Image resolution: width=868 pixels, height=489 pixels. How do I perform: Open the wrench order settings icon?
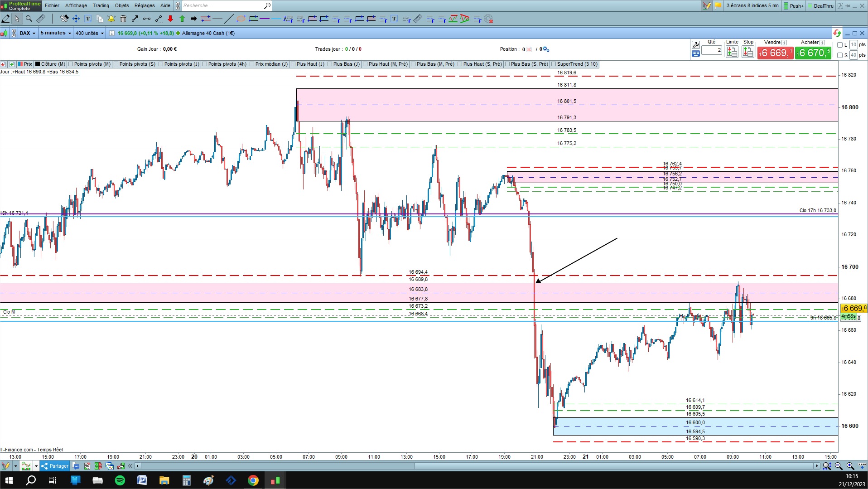pos(696,44)
